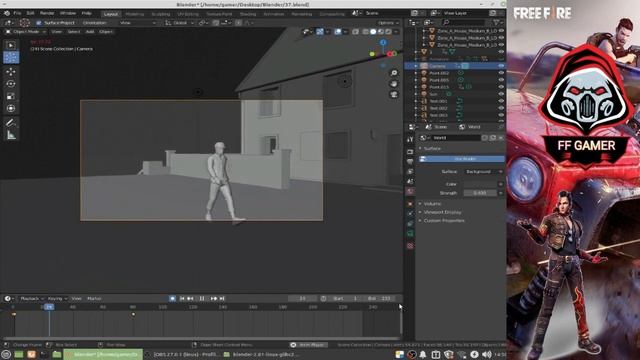Toggle visibility of Point.005 light
Image resolution: width=640 pixels, height=360 pixels.
pyautogui.click(x=501, y=80)
